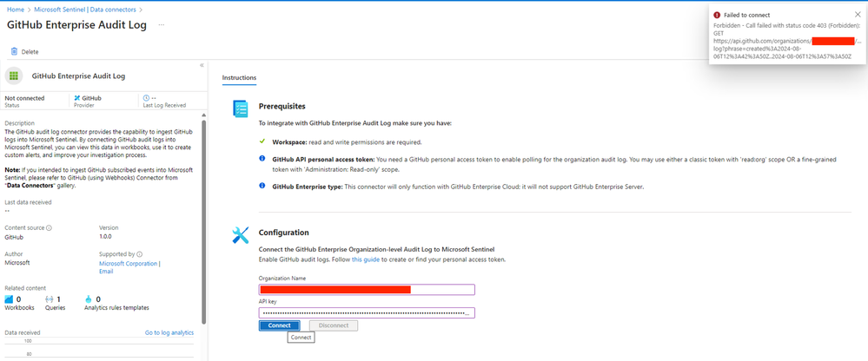Click the GitHub provider icon
The image size is (868, 361).
click(x=77, y=98)
